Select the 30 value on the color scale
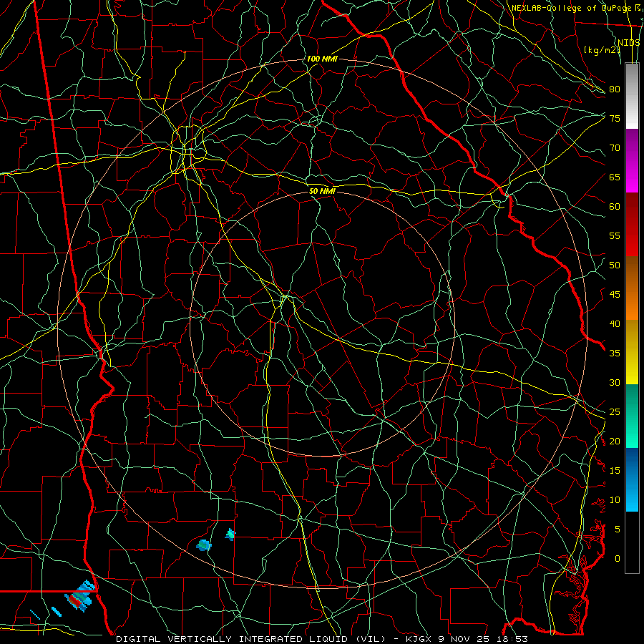Viewport: 644px width, 644px height. tap(615, 383)
